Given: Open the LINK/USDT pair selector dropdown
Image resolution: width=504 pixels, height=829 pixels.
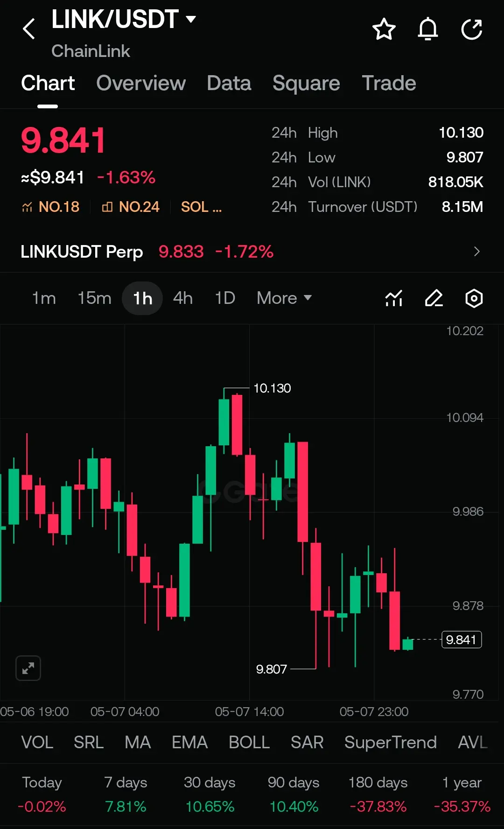Looking at the screenshot, I should (124, 20).
